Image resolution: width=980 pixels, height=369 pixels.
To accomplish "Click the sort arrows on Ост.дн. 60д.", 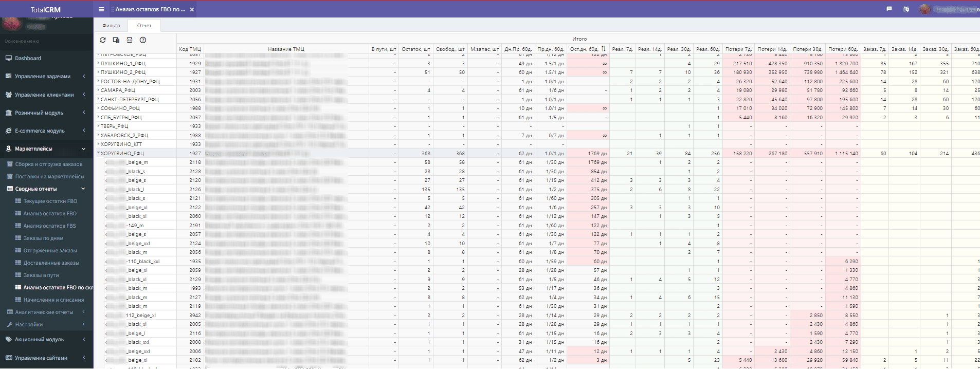I will tap(604, 49).
